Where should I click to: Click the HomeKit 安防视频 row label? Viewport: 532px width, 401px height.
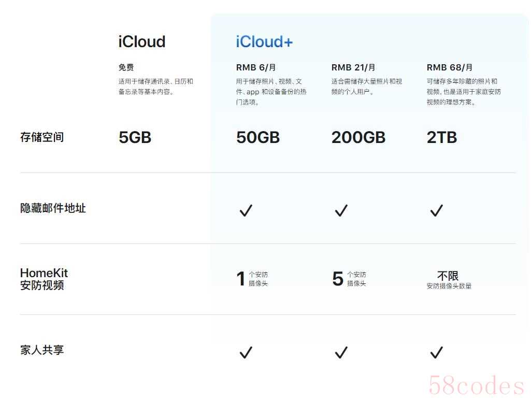[x=44, y=279]
